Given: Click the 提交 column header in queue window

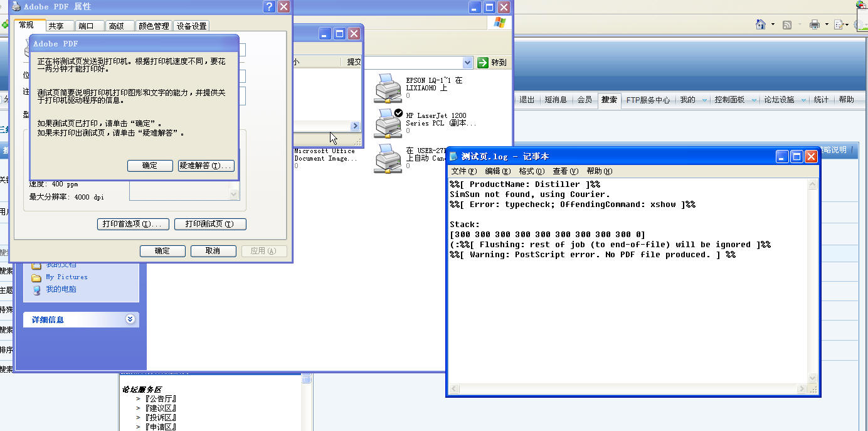Looking at the screenshot, I should (354, 62).
